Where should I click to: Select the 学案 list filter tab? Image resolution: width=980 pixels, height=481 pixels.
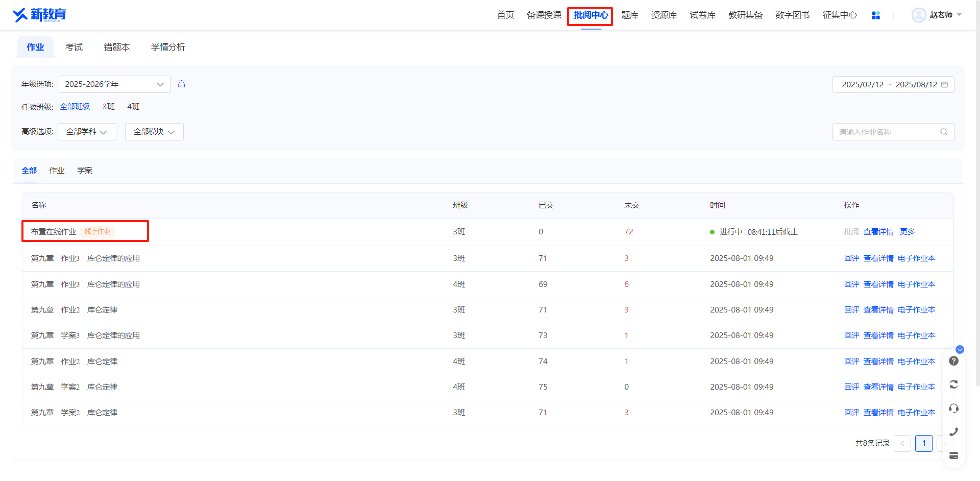[x=85, y=171]
